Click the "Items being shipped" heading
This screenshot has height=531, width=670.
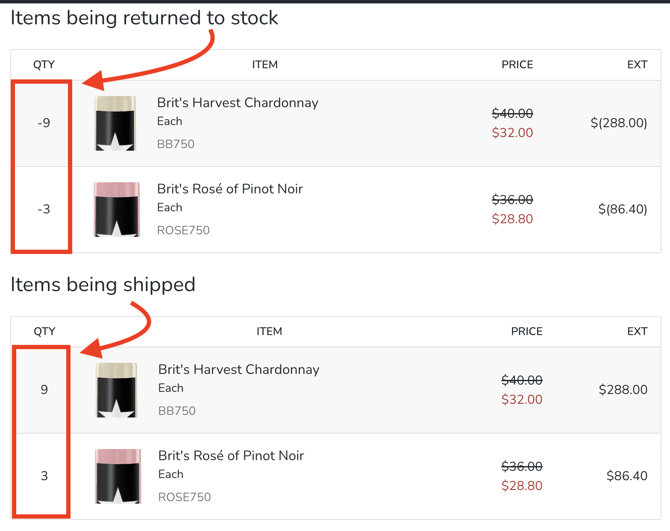coord(103,285)
